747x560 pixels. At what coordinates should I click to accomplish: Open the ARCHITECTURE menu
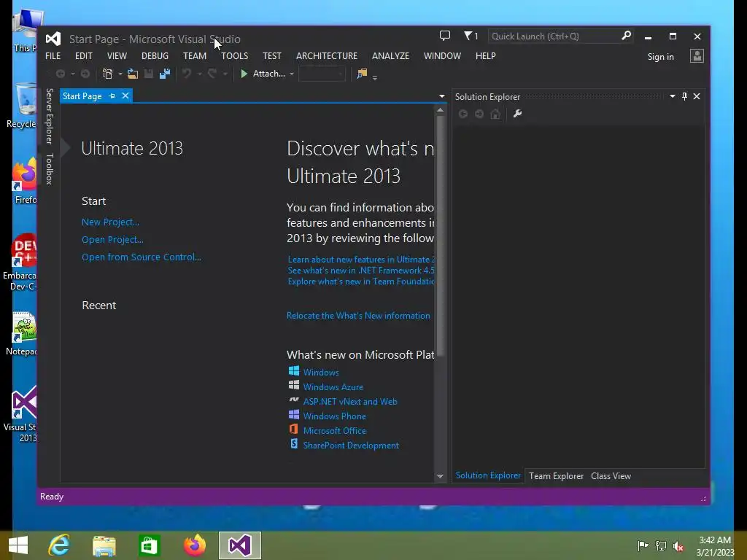(327, 55)
